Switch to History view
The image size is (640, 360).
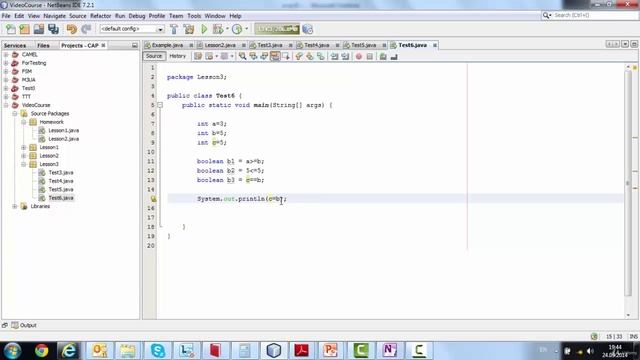[x=177, y=56]
